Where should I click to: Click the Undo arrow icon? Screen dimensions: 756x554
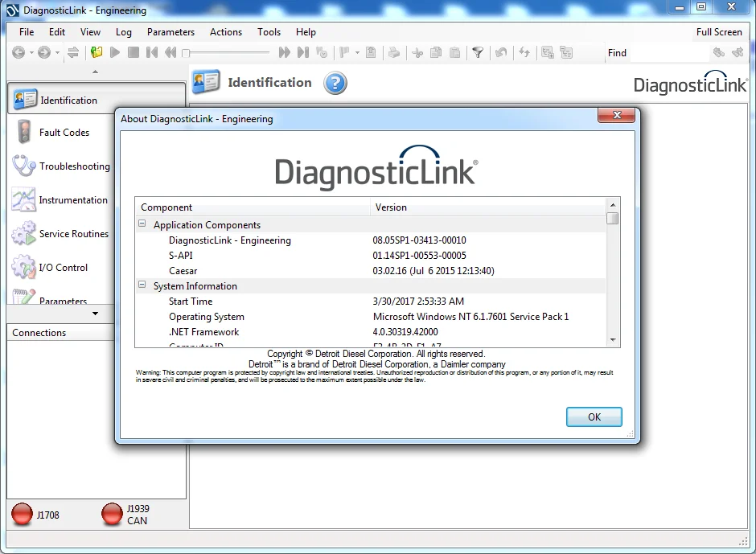click(501, 52)
